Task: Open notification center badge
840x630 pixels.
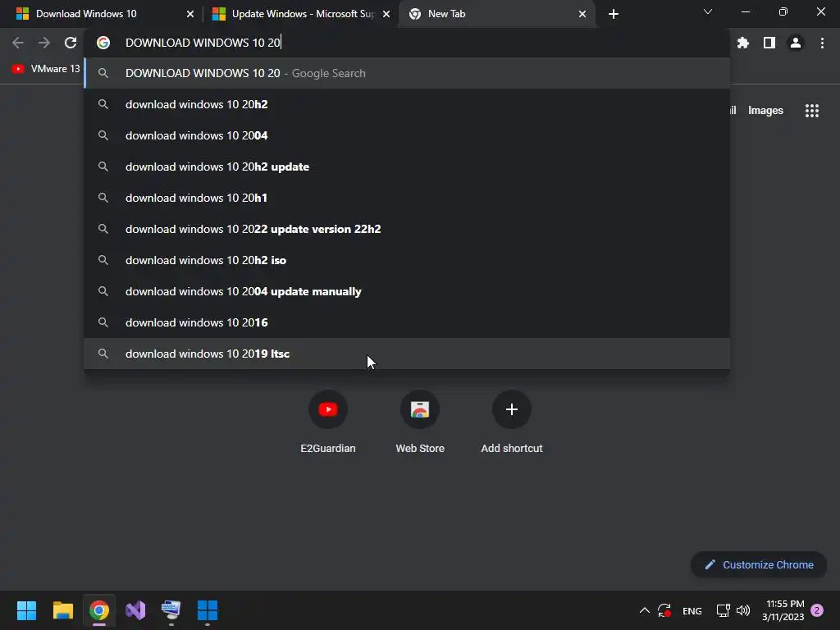Action: [817, 610]
